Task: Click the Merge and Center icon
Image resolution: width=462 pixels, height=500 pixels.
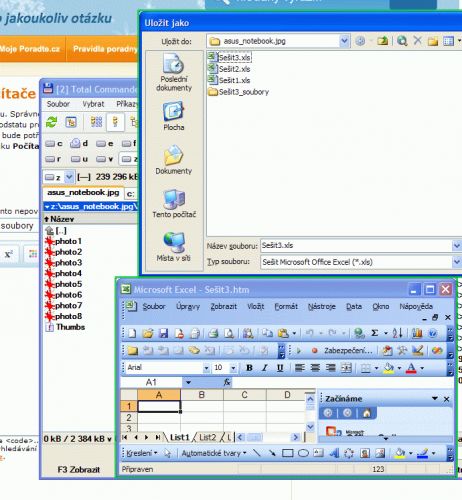Action: [x=346, y=368]
